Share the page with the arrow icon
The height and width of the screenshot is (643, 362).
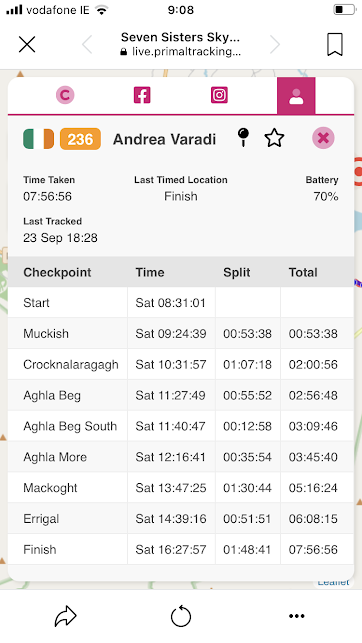(66, 616)
